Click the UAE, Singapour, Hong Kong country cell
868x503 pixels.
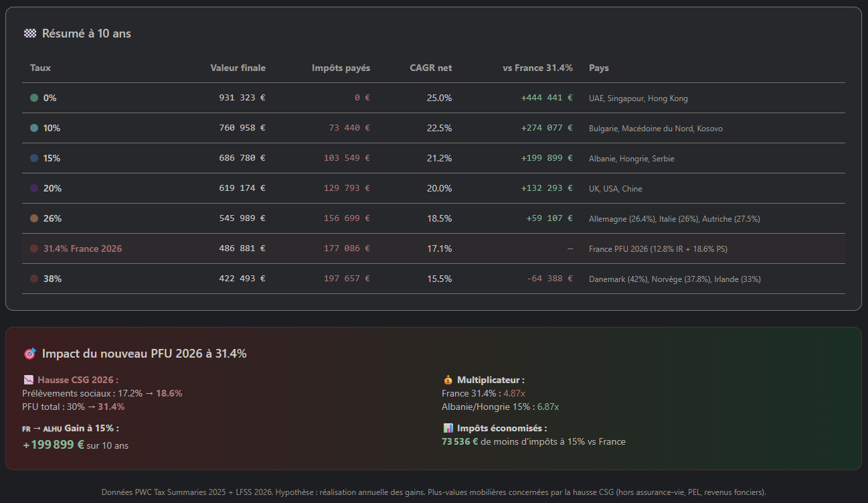click(638, 98)
